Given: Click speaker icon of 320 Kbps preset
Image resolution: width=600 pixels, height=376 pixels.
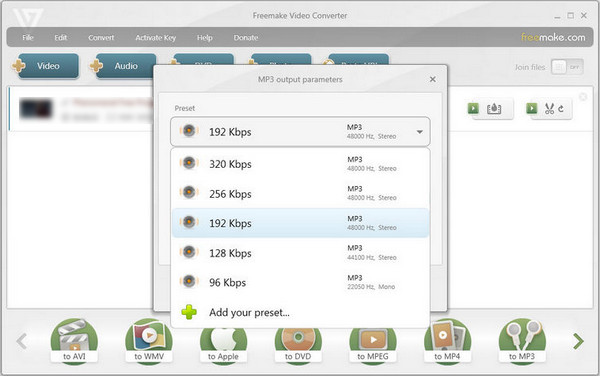Looking at the screenshot, I should [x=189, y=163].
